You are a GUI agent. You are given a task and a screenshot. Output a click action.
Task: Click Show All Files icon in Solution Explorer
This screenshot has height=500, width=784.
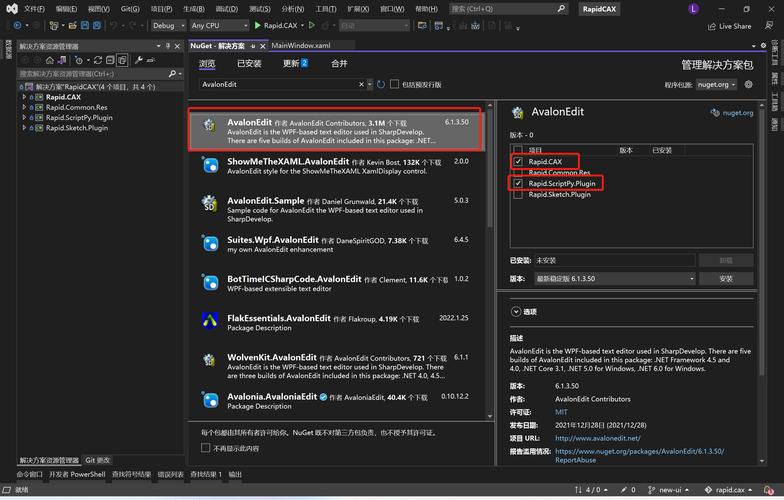point(122,60)
